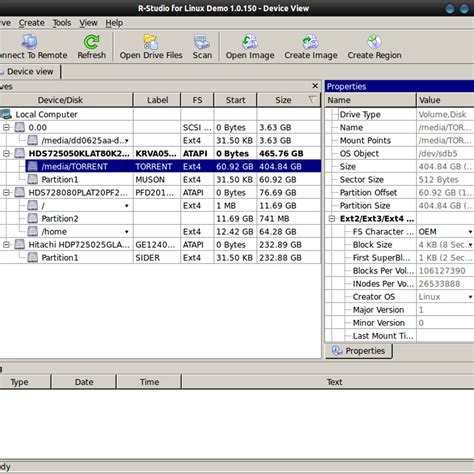Collapse the Ext2/Ext3/Ext4 properties group

(x=332, y=219)
